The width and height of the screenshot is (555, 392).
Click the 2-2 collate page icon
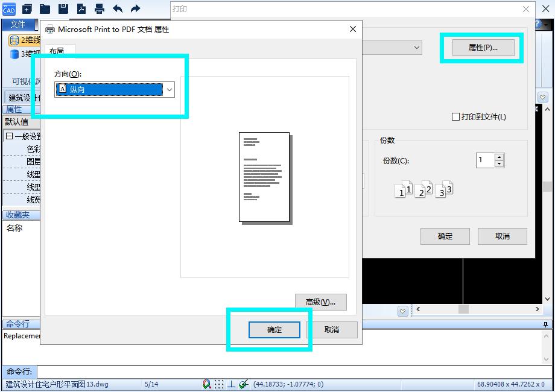point(423,190)
